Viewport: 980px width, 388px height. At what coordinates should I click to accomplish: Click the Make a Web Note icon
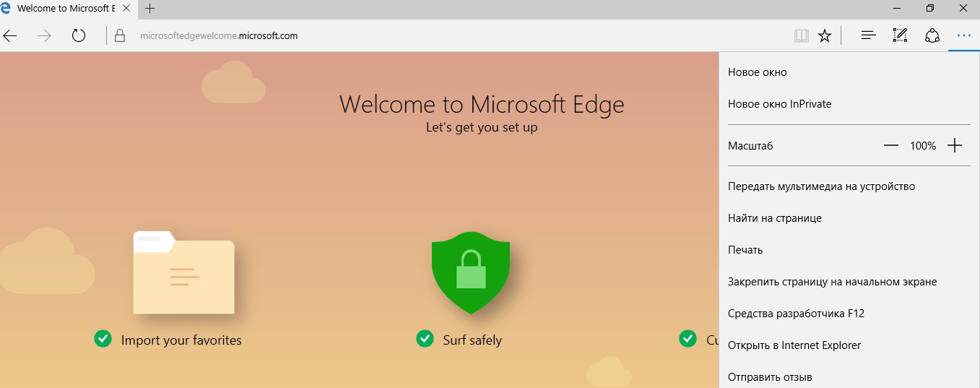(x=900, y=35)
